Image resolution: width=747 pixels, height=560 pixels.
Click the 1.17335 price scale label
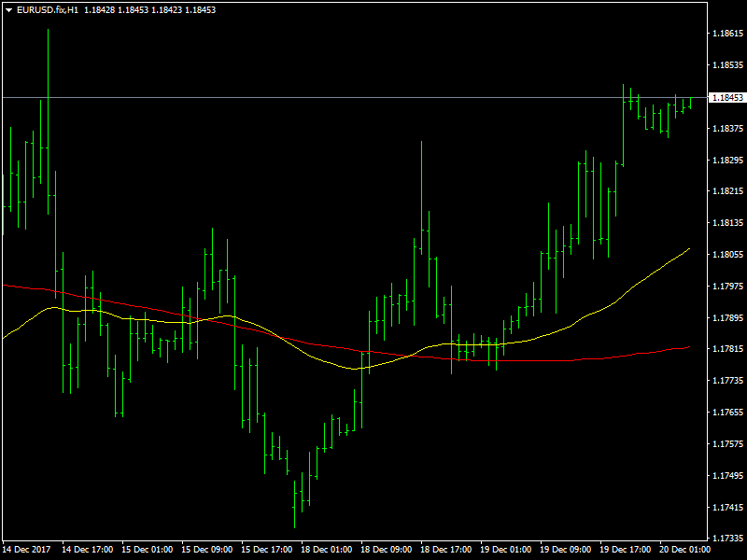click(x=727, y=539)
